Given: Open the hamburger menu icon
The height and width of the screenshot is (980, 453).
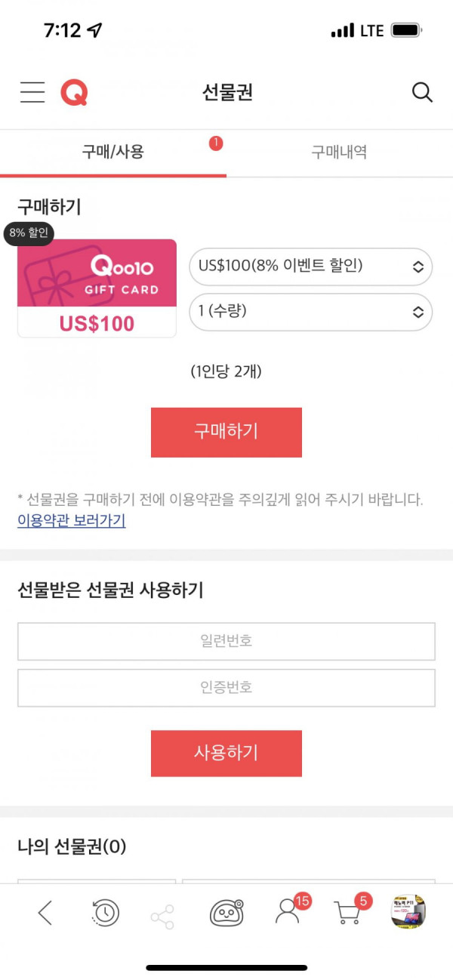Looking at the screenshot, I should click(x=32, y=92).
